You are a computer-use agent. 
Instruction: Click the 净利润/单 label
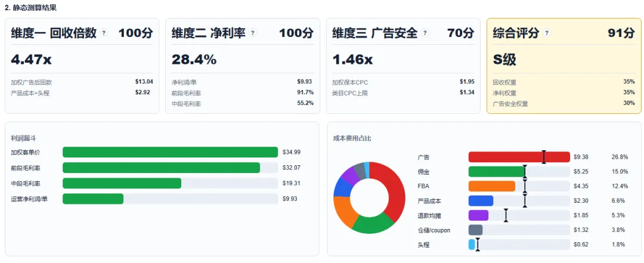click(184, 82)
